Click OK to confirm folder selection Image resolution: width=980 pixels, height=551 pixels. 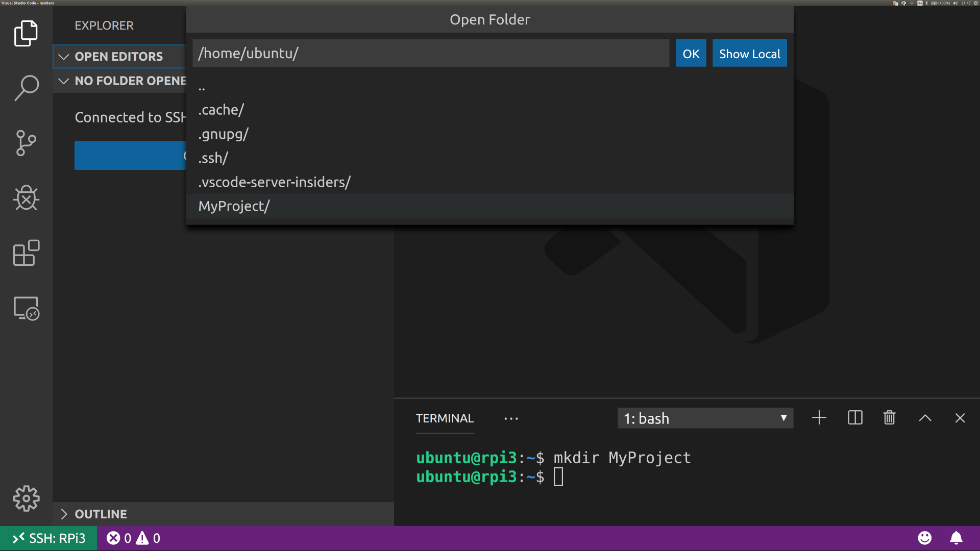tap(691, 53)
